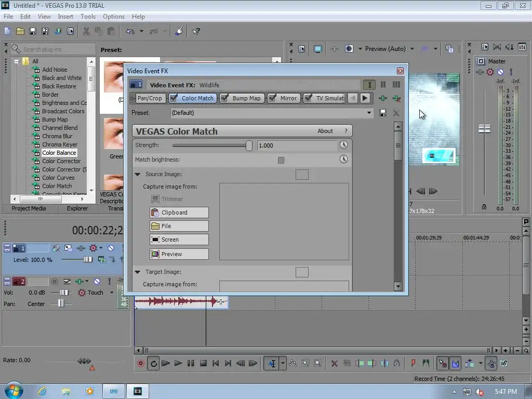Capture source image from Preview
The height and width of the screenshot is (399, 532).
(179, 254)
